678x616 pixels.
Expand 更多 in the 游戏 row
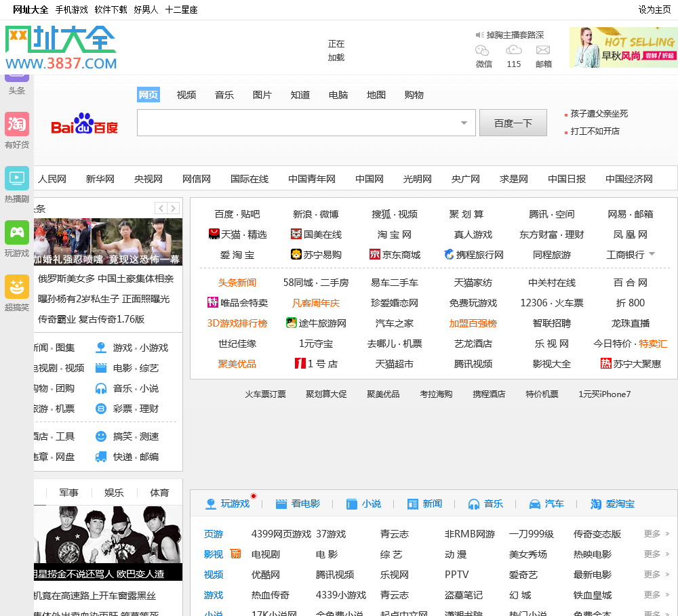point(656,595)
